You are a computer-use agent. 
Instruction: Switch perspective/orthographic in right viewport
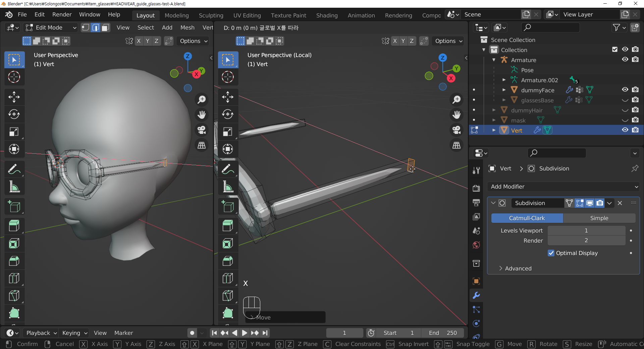457,145
